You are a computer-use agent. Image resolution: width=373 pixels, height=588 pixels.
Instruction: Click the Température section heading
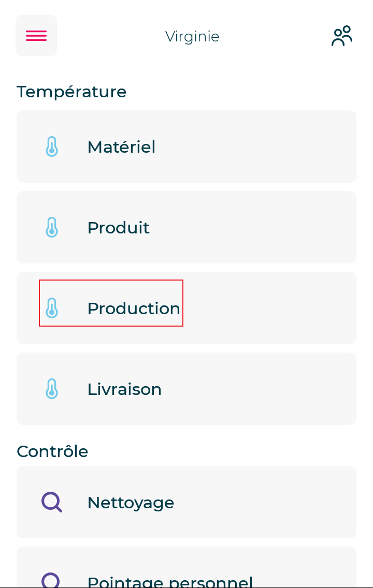coord(71,92)
